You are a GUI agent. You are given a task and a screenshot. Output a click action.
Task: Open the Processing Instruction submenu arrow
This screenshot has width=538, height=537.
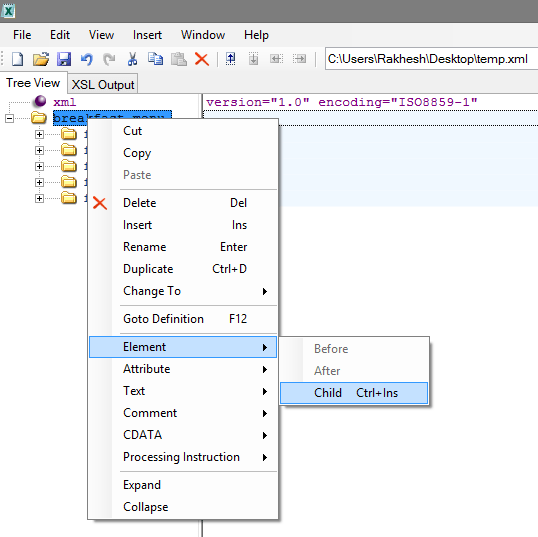(265, 457)
